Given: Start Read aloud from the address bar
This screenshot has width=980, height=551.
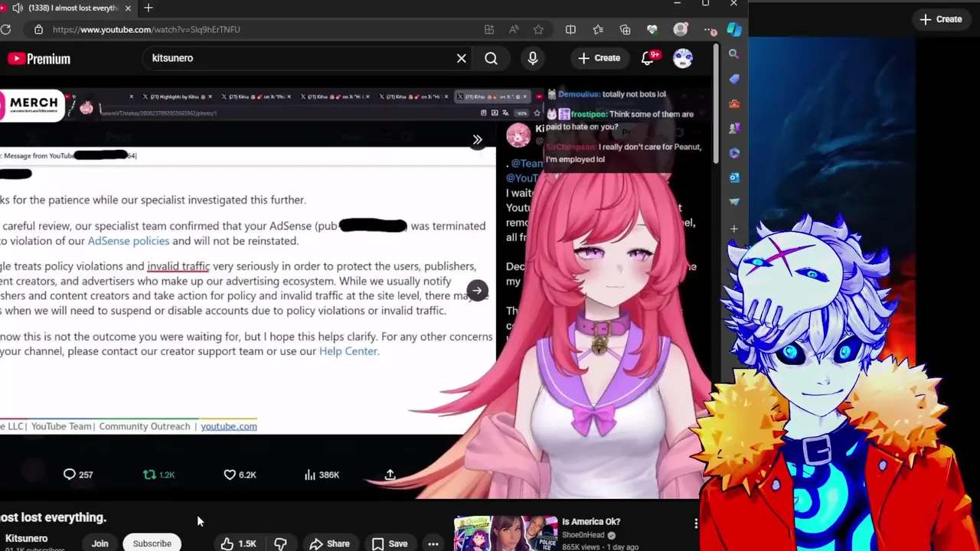Looking at the screenshot, I should click(x=514, y=30).
